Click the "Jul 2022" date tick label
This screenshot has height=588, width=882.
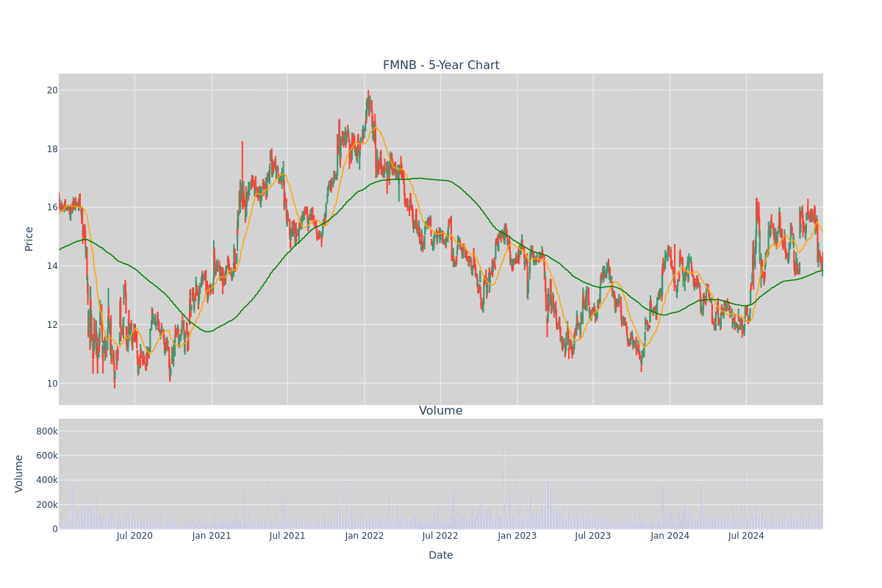[440, 536]
